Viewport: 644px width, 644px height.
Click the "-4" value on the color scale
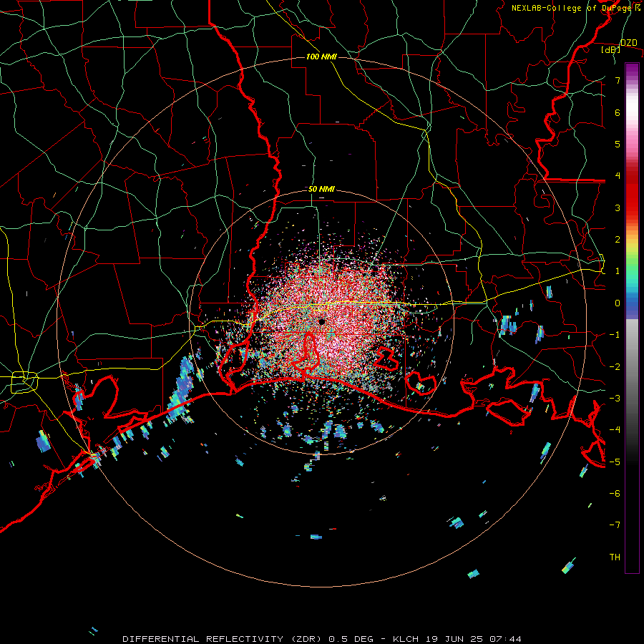click(615, 430)
